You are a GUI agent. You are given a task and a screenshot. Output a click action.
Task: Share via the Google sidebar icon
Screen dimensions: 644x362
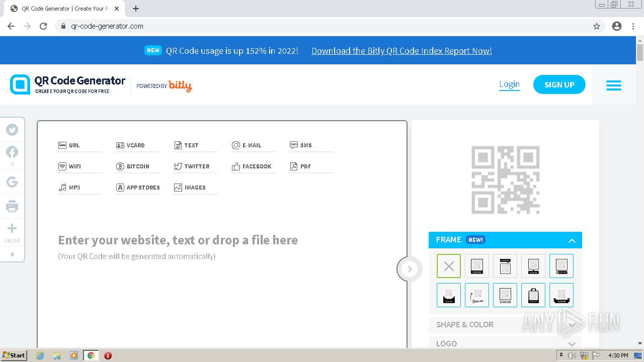pos(12,182)
